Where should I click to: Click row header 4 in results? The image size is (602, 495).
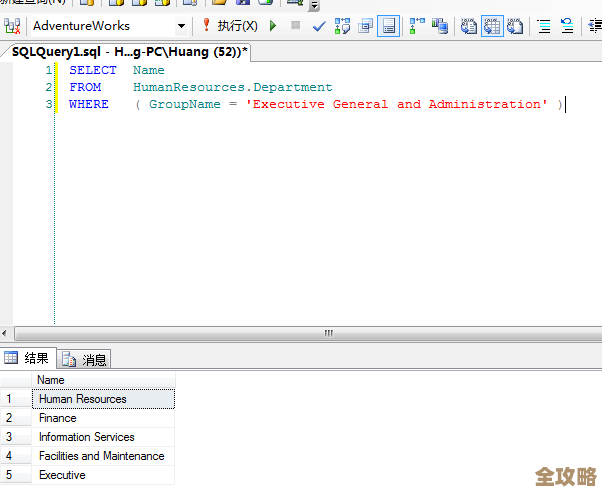[x=16, y=456]
